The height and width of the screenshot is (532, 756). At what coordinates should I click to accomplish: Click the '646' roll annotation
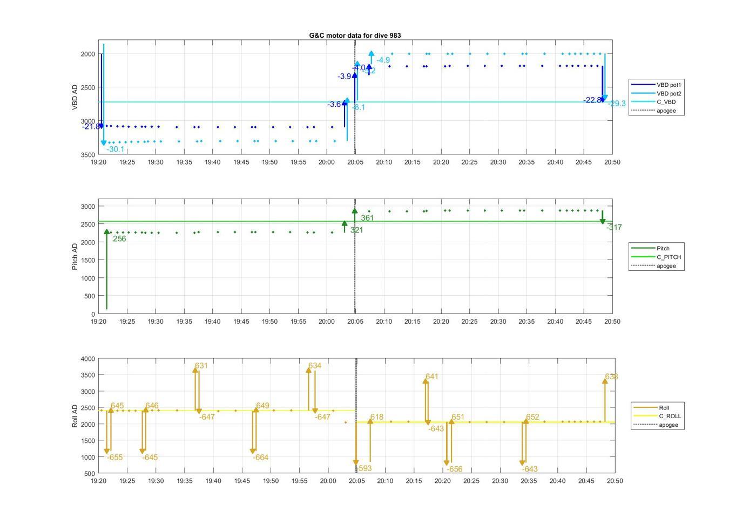pyautogui.click(x=152, y=406)
